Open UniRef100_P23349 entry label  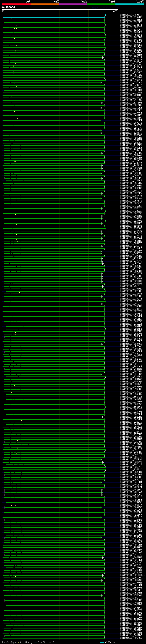[x=131, y=67]
